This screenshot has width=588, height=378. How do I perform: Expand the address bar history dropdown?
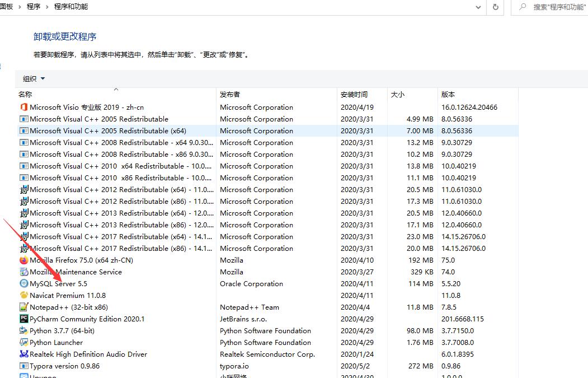(x=478, y=7)
